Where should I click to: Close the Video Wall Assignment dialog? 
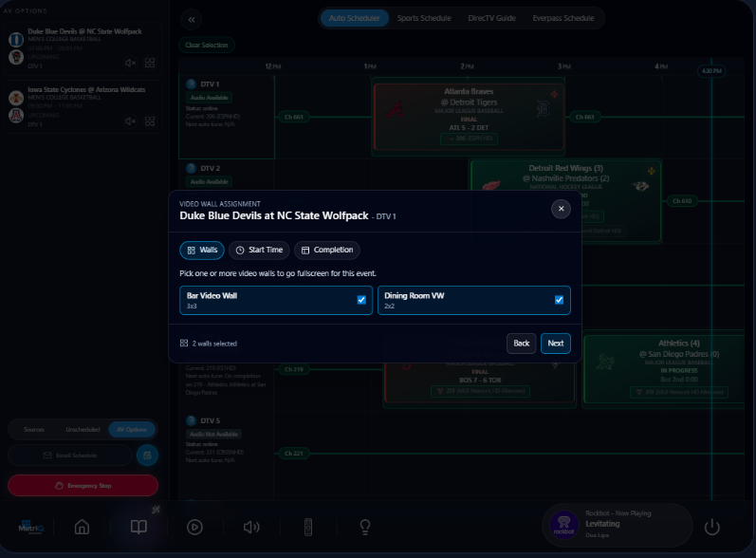561,209
